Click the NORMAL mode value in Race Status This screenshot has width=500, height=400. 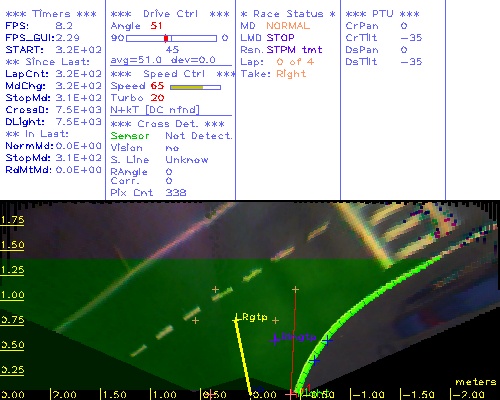click(x=288, y=26)
